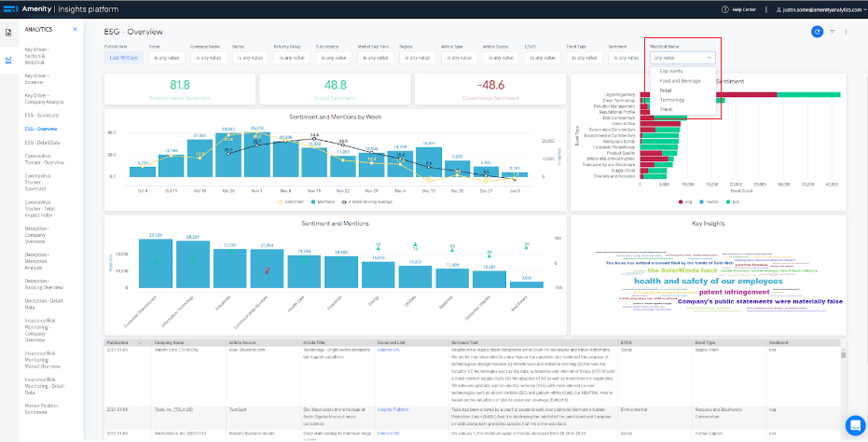The width and height of the screenshot is (868, 442).
Task: Open Market Position Sentiment page
Action: pyautogui.click(x=42, y=409)
